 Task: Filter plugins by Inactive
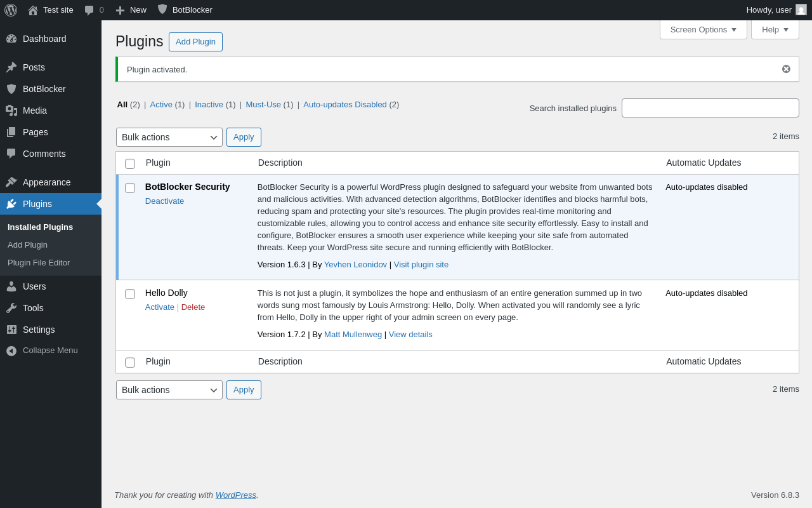tap(209, 105)
